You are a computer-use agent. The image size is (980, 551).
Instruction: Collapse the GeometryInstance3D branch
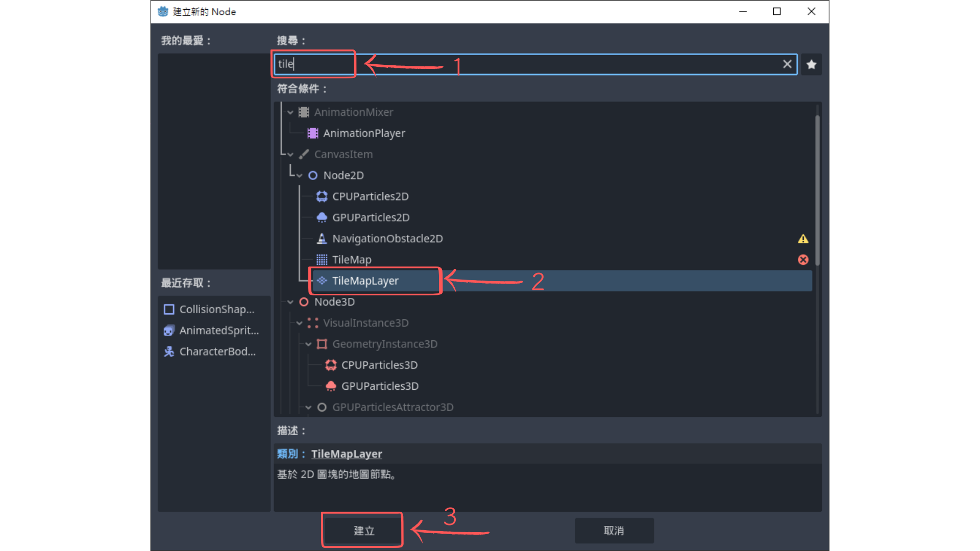308,344
